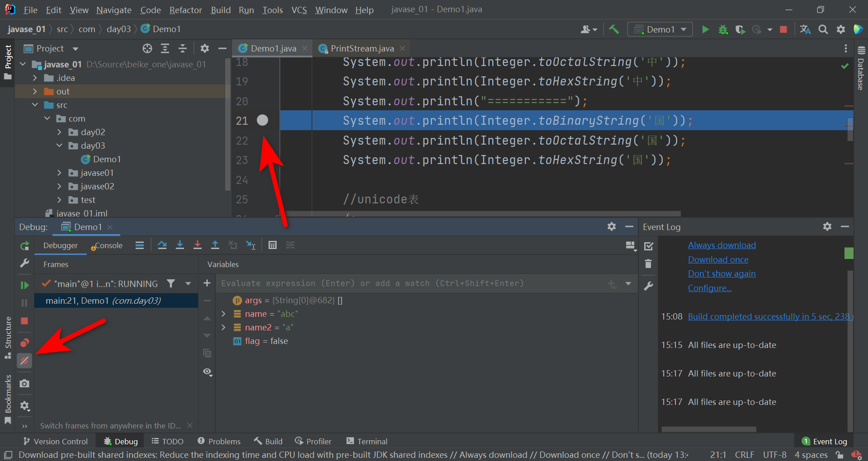Select main:21 frame in Frames list
868x461 pixels.
[116, 301]
